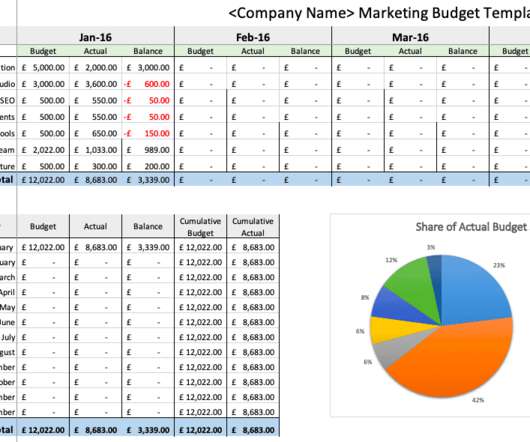530x442 pixels.
Task: Click the light blue 23% pie slice
Action: 473,291
